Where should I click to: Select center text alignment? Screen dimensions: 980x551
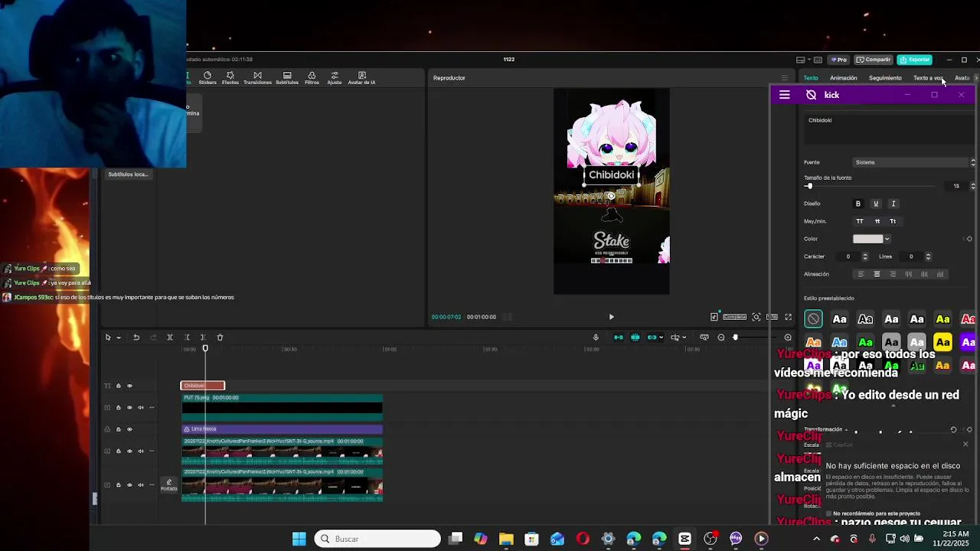pos(877,274)
